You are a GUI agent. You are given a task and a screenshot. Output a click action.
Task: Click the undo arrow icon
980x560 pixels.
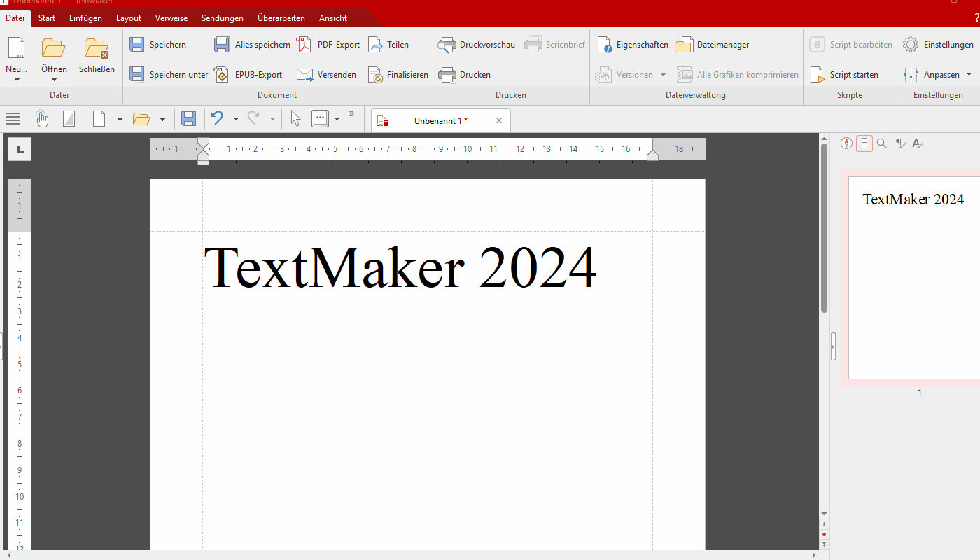218,118
